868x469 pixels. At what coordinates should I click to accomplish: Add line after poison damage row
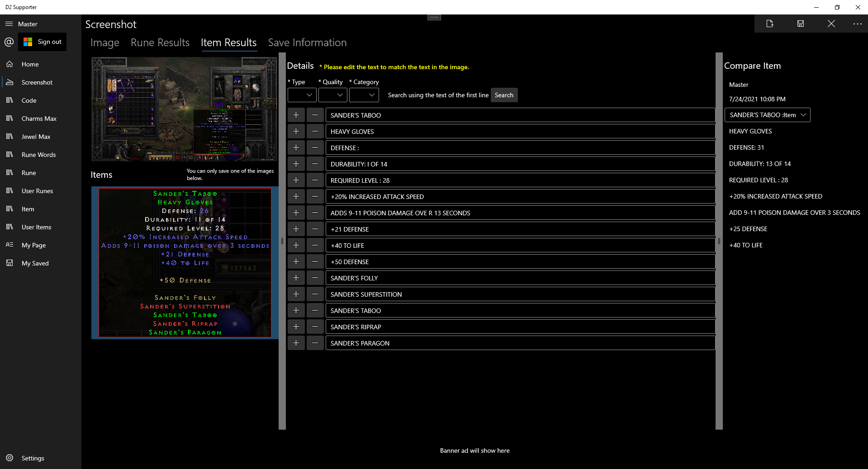coord(296,213)
